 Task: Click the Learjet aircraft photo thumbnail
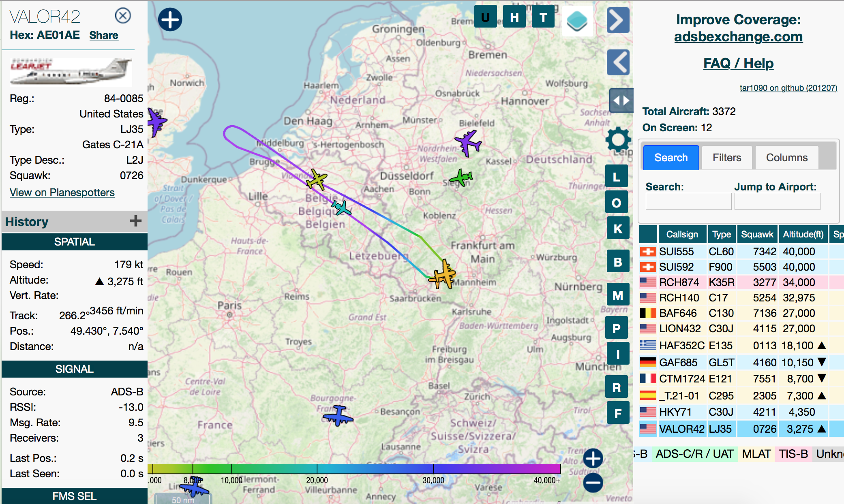click(x=71, y=72)
